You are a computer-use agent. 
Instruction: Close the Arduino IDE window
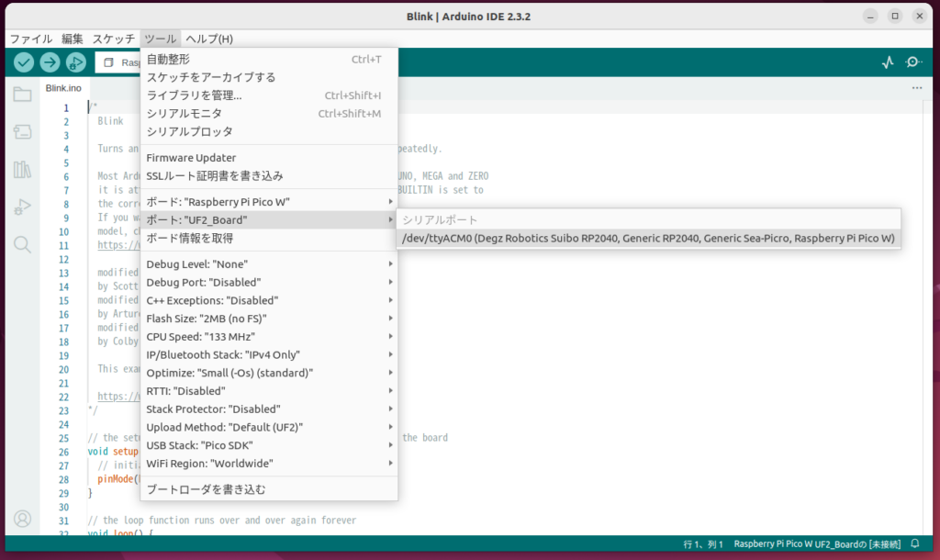click(x=920, y=17)
